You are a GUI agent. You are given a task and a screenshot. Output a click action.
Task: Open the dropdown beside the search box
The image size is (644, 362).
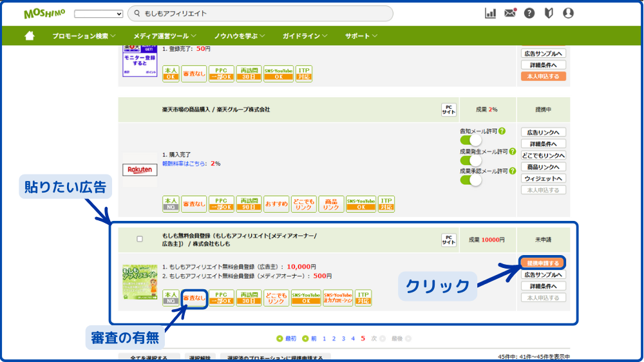pyautogui.click(x=99, y=14)
